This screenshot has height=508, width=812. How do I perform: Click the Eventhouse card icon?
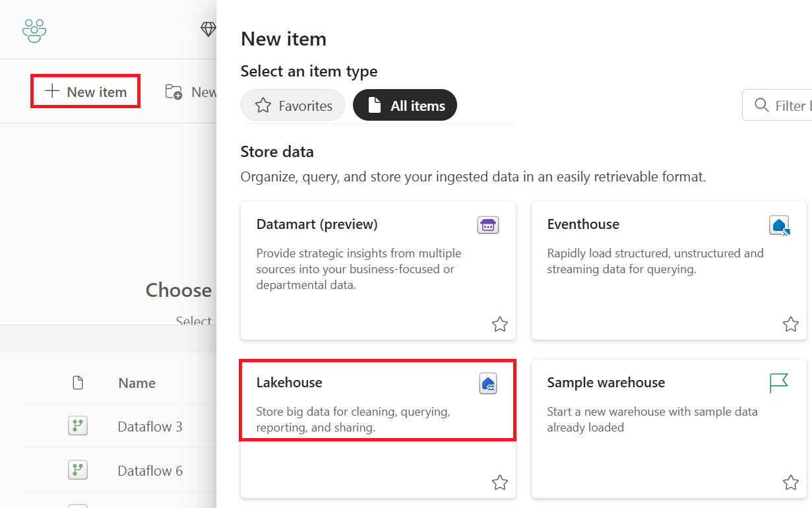tap(780, 226)
